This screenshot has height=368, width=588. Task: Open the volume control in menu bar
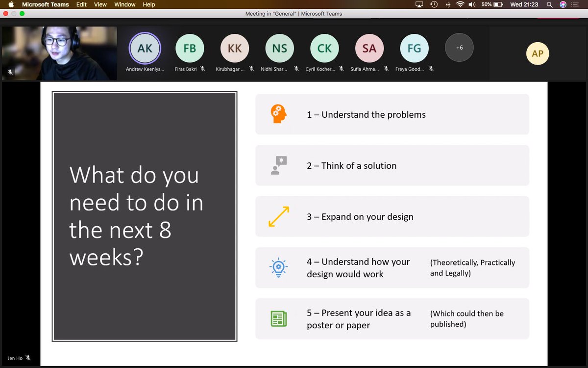point(472,4)
